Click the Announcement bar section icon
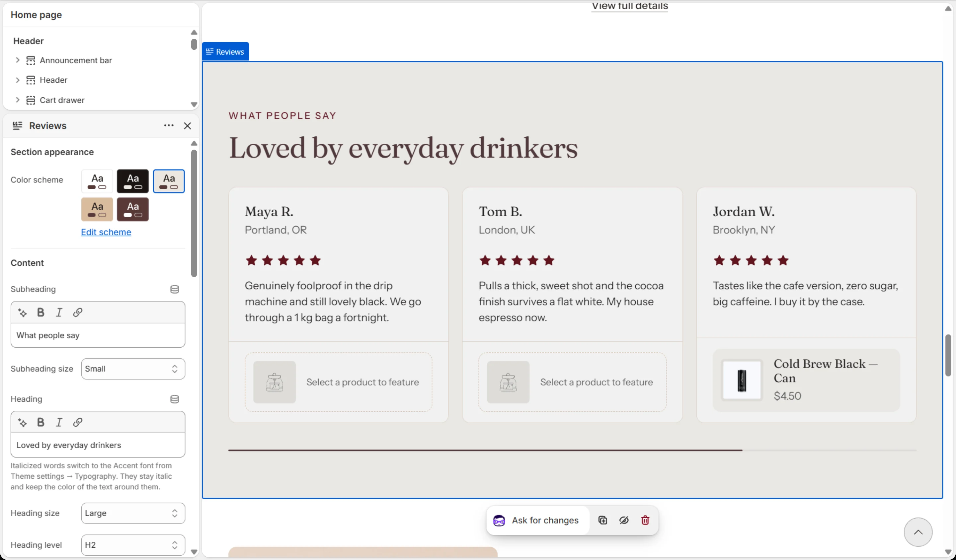Screen dimensions: 956x560 pos(31,60)
